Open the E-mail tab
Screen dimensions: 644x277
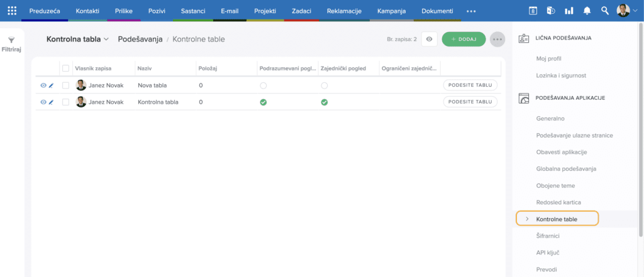click(230, 11)
